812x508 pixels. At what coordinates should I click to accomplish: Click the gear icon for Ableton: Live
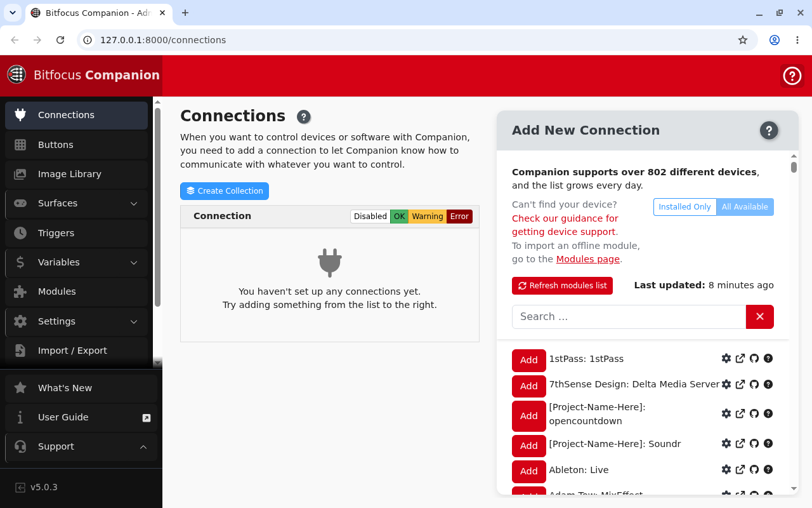click(726, 469)
